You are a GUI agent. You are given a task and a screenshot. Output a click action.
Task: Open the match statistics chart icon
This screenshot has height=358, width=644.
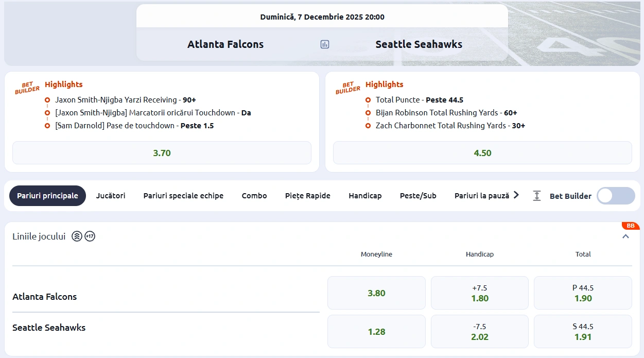coord(324,44)
